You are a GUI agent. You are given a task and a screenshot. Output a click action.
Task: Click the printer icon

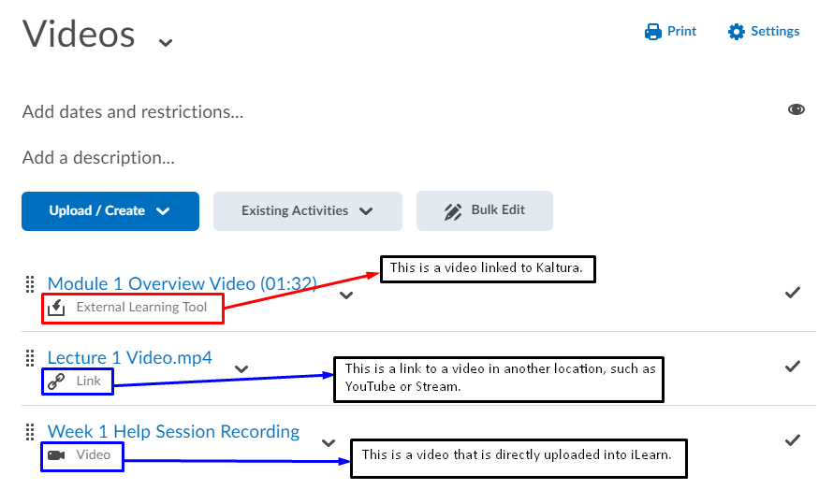[x=652, y=32]
